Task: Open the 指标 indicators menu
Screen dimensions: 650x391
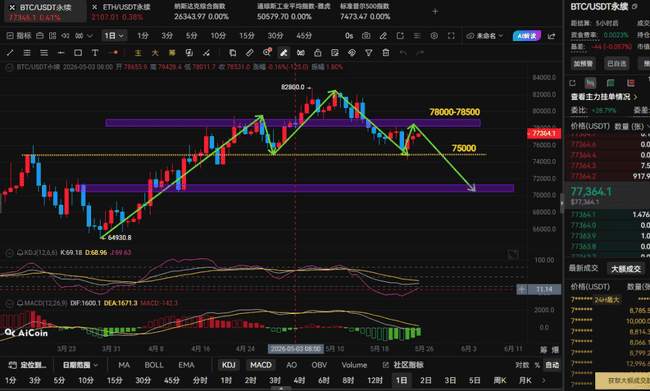Action: pos(19,36)
